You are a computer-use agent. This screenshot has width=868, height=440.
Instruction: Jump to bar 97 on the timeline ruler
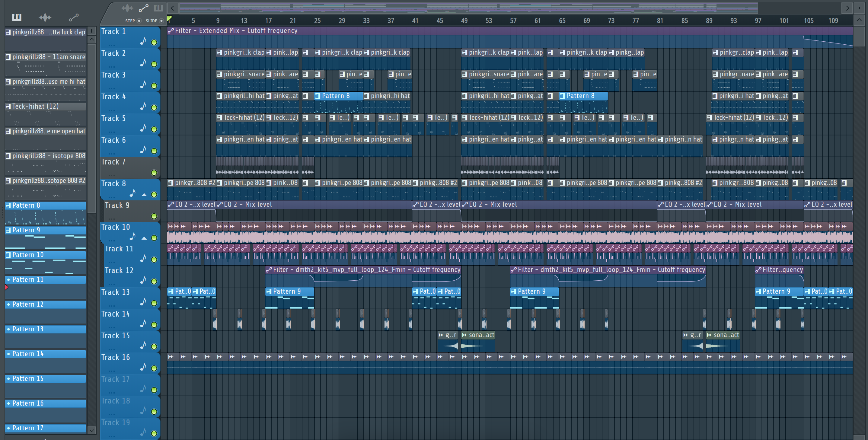[x=758, y=21]
